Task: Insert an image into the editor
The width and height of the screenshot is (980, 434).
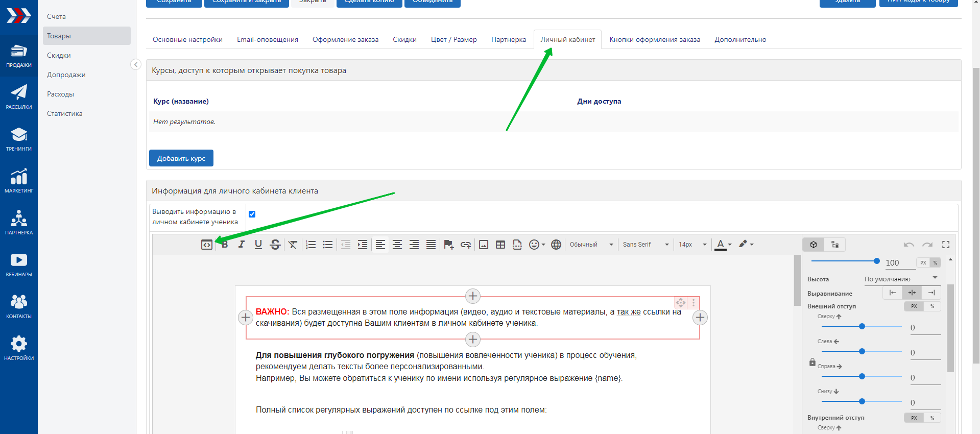Action: click(x=484, y=245)
